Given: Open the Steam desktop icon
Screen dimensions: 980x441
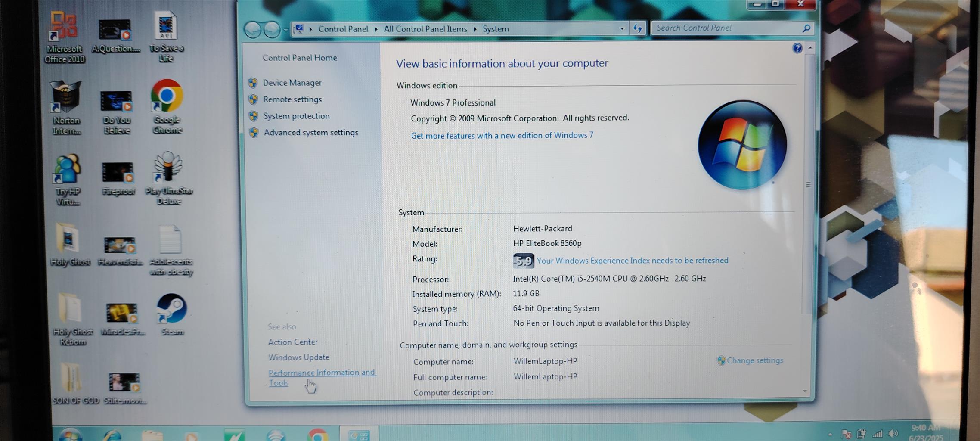Looking at the screenshot, I should (x=171, y=309).
